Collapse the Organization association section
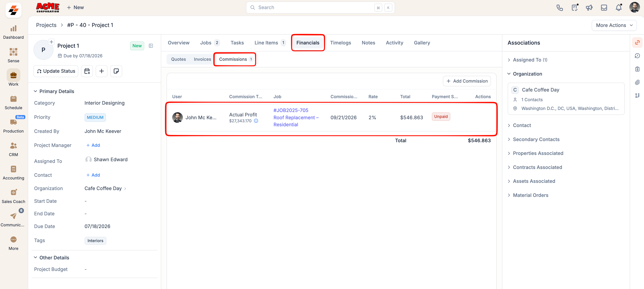The image size is (644, 289). coord(525,74)
